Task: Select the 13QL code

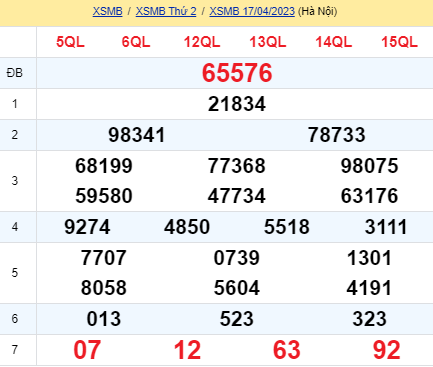Action: 268,42
